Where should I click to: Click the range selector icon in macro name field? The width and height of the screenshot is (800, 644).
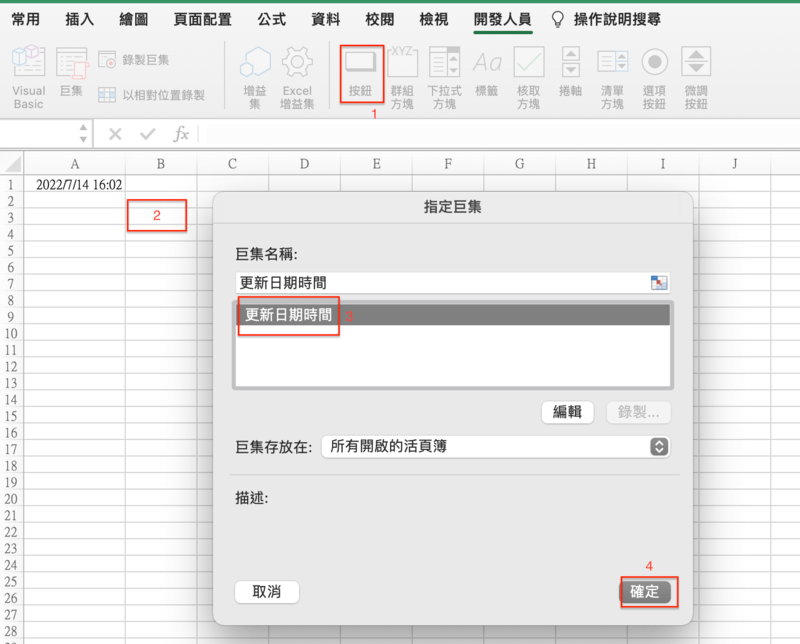(x=659, y=283)
